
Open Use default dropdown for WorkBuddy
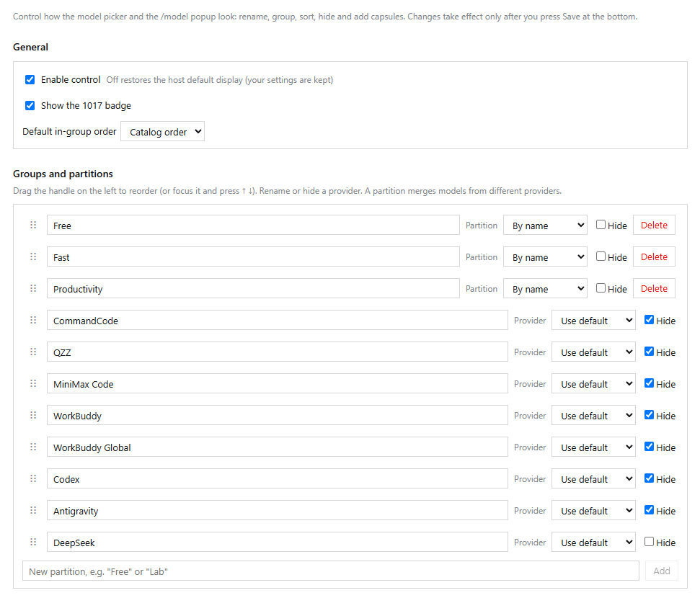[594, 415]
